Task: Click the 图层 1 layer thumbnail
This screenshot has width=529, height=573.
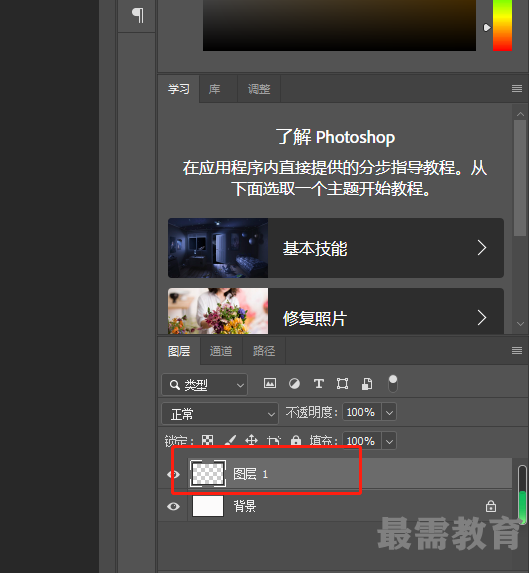Action: [x=208, y=474]
